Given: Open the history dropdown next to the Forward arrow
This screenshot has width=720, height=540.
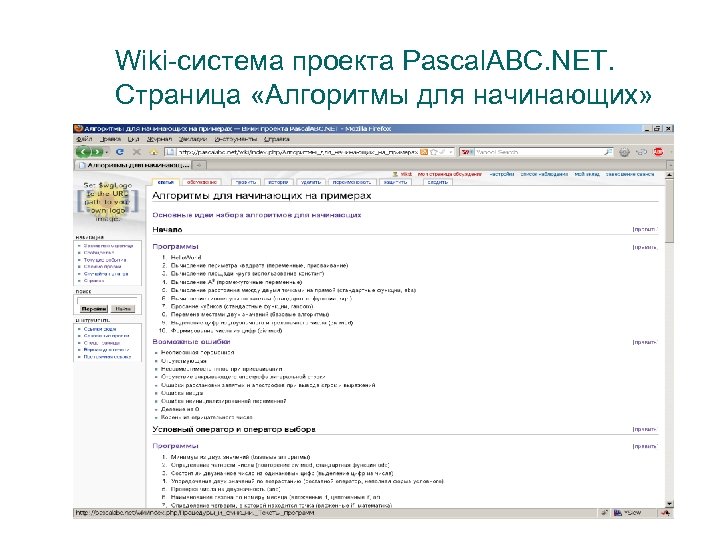Looking at the screenshot, I should click(107, 152).
